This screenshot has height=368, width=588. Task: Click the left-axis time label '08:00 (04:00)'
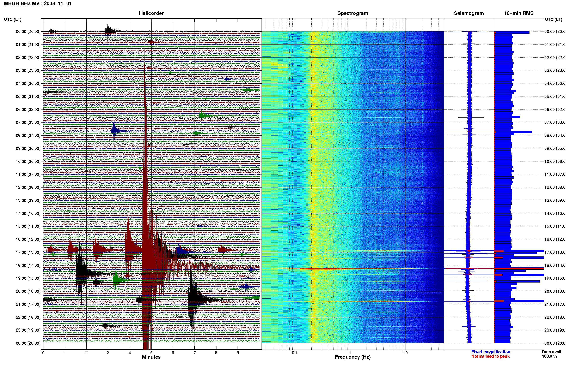[x=28, y=135]
